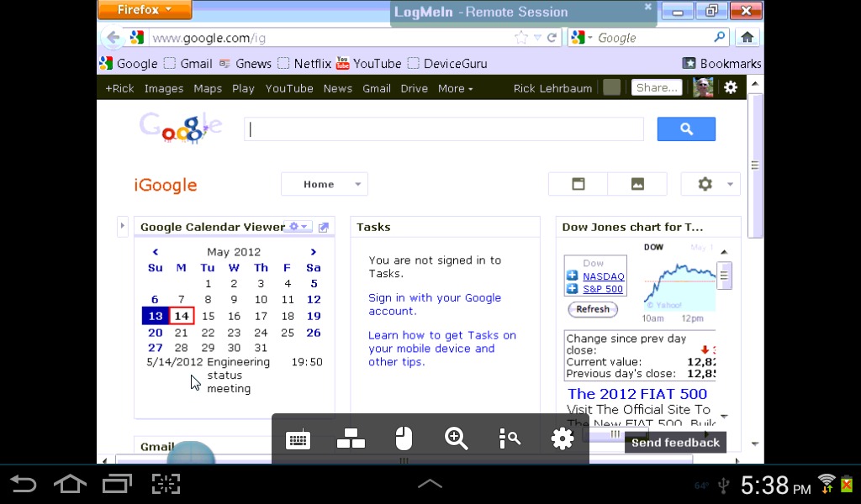
Task: Open Google account settings gear
Action: [x=731, y=87]
